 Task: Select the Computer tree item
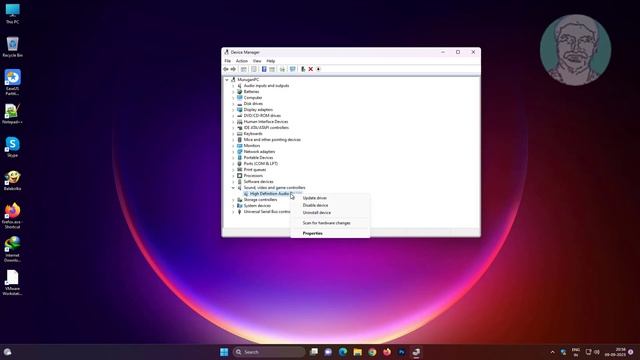(x=253, y=98)
